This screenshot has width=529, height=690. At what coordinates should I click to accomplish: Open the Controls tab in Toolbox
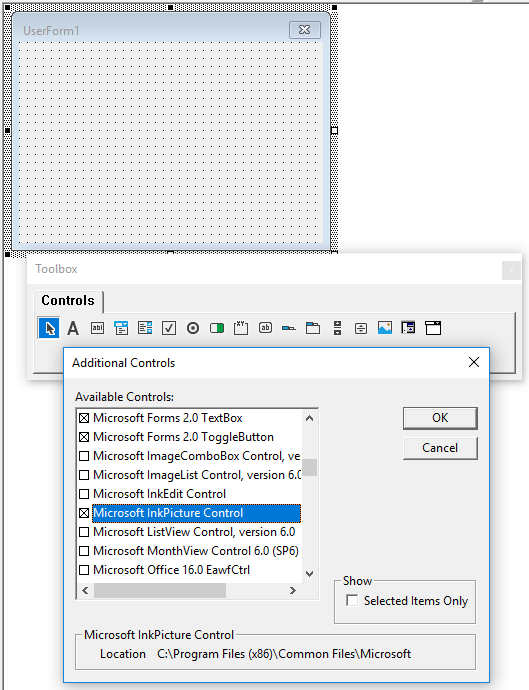click(68, 301)
